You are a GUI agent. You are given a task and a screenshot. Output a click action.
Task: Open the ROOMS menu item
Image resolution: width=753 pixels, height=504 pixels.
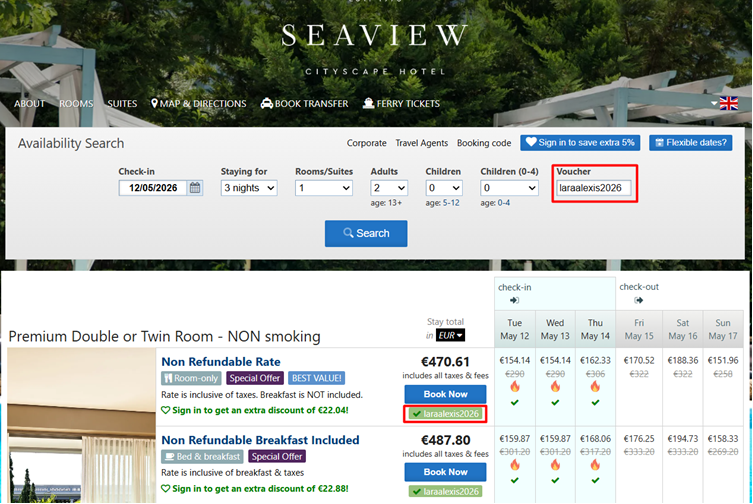[x=76, y=104]
